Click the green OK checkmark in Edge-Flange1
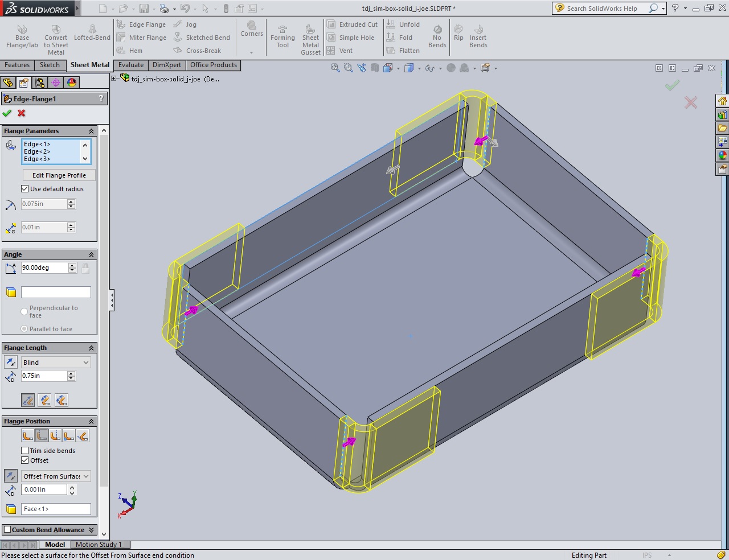The width and height of the screenshot is (729, 560). pos(7,113)
